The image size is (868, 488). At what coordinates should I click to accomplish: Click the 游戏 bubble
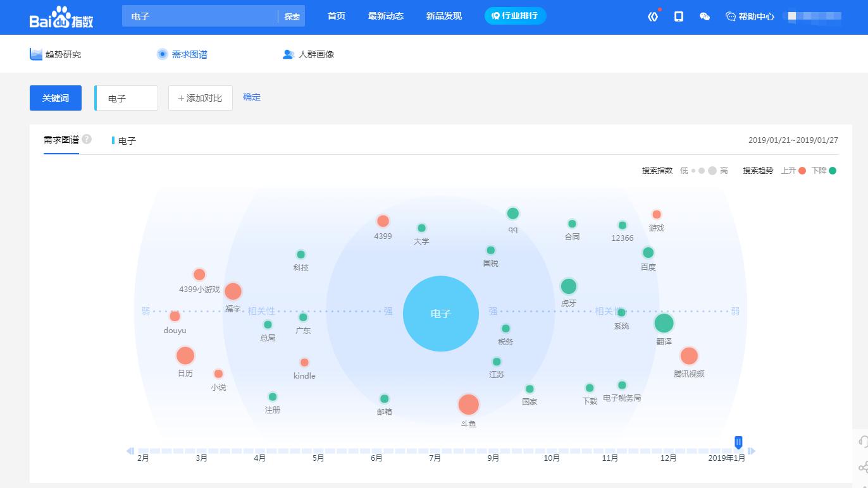click(x=657, y=214)
